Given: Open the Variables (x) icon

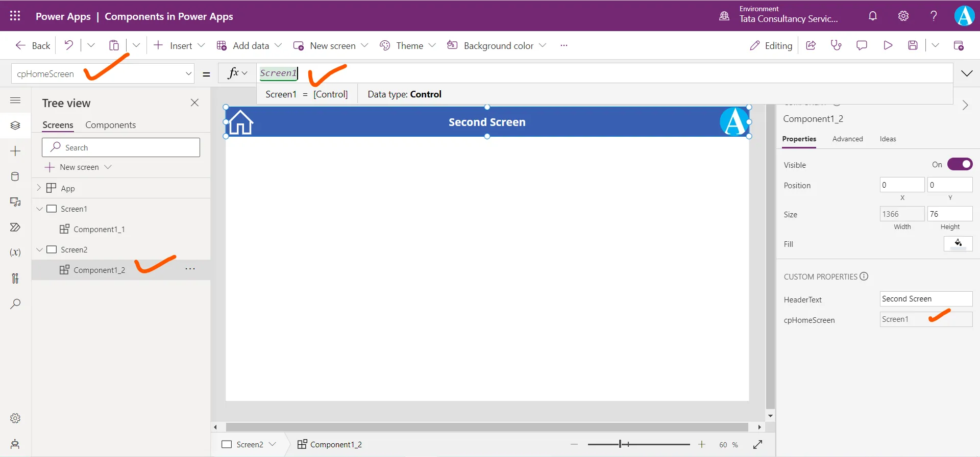Looking at the screenshot, I should tap(15, 252).
